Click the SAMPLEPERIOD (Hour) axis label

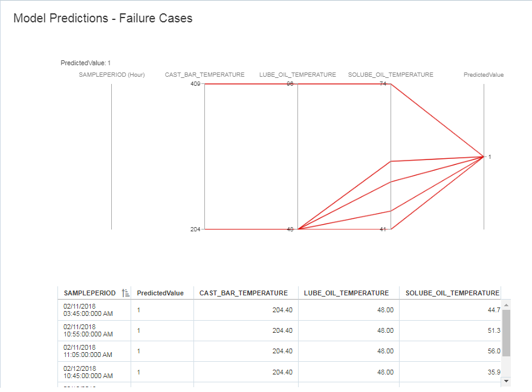(x=112, y=74)
